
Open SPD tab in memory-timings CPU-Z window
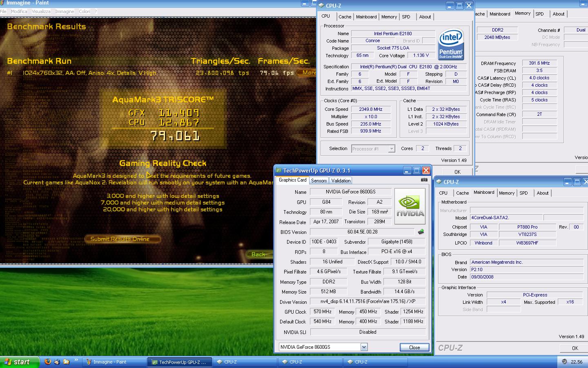click(x=540, y=14)
